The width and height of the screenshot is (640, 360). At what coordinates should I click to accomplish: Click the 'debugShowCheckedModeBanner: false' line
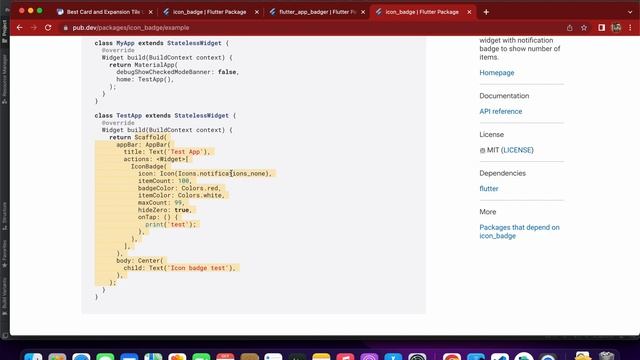pyautogui.click(x=178, y=72)
